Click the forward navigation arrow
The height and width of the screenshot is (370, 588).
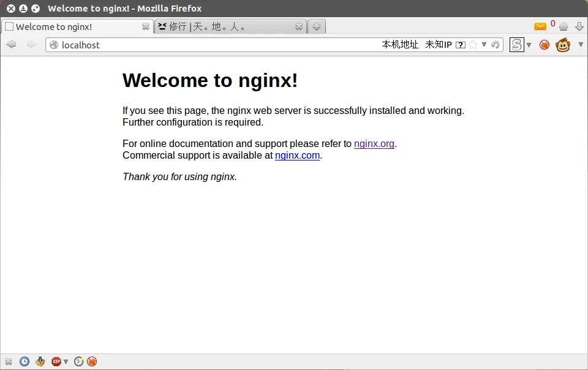click(31, 45)
